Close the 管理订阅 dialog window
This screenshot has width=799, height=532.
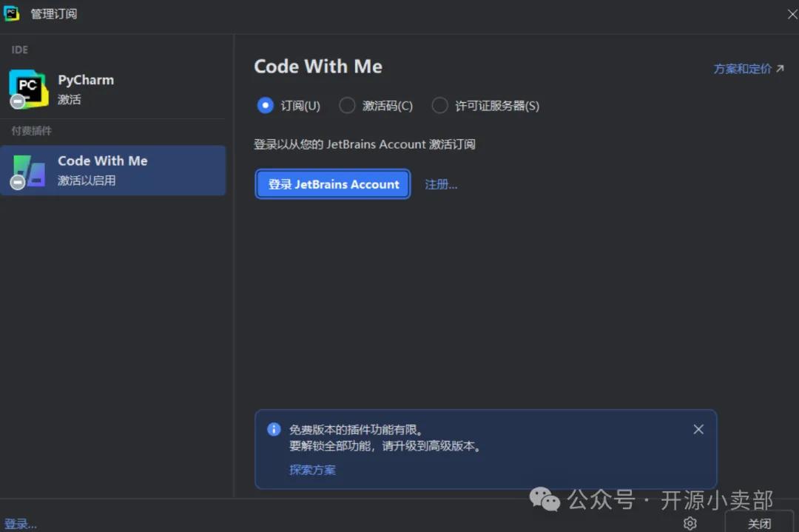click(792, 14)
